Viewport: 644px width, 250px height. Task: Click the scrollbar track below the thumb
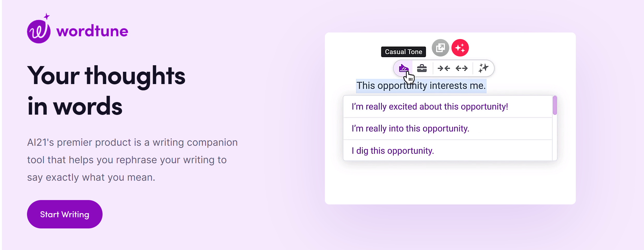coord(555,138)
